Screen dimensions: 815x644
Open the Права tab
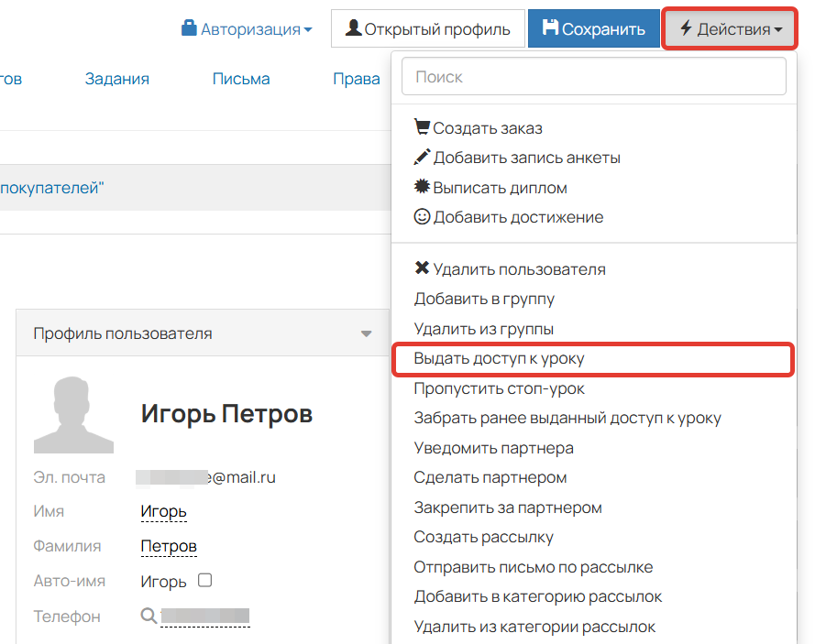pyautogui.click(x=357, y=79)
